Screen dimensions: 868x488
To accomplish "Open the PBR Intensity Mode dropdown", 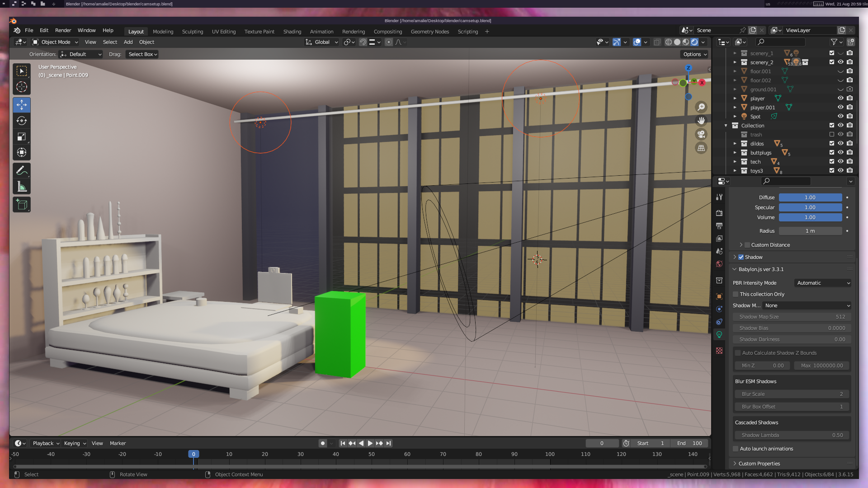I will pyautogui.click(x=823, y=283).
